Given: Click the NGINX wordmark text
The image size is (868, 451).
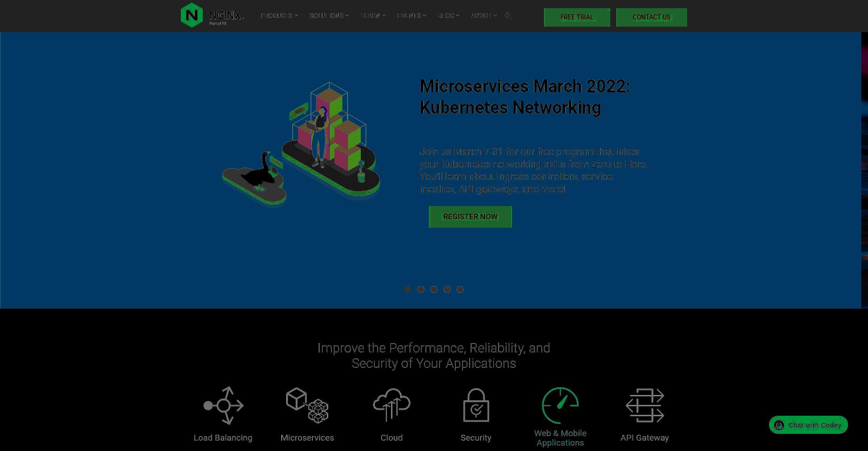Looking at the screenshot, I should coord(226,15).
